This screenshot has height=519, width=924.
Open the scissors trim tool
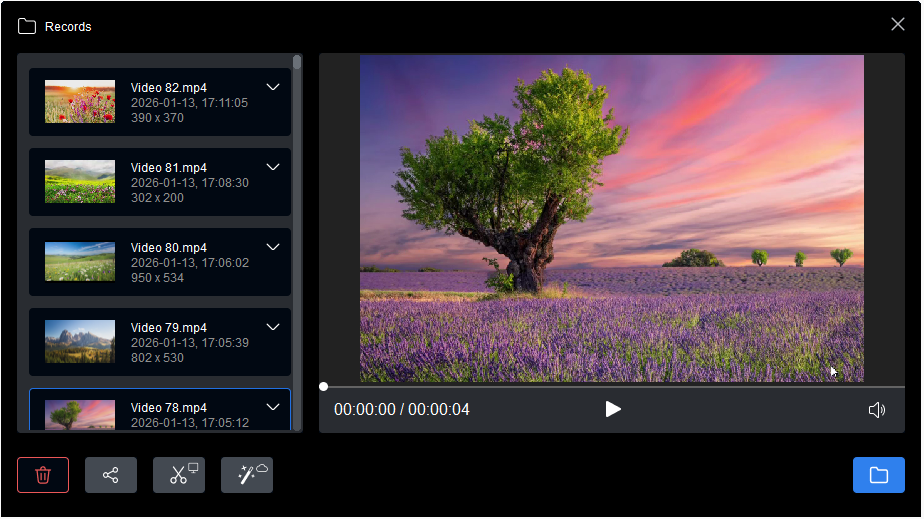click(179, 475)
